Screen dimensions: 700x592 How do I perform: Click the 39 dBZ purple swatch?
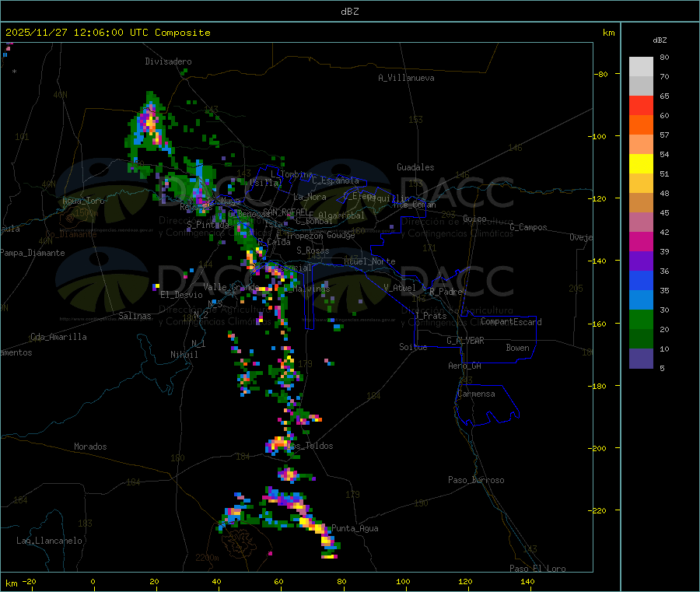tap(641, 261)
